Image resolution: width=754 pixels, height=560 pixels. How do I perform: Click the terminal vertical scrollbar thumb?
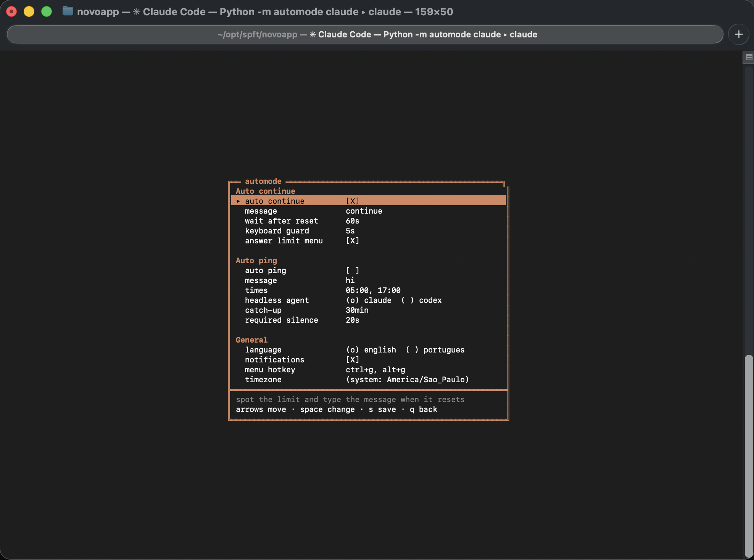click(x=749, y=456)
